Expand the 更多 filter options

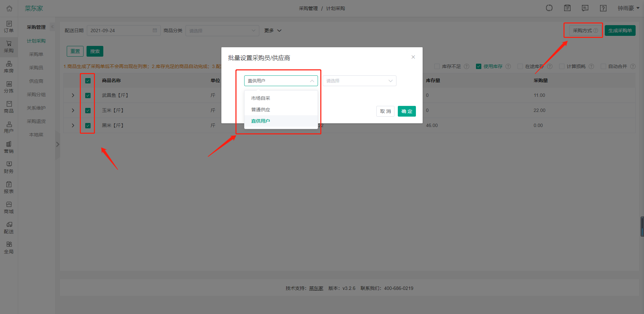(x=272, y=30)
